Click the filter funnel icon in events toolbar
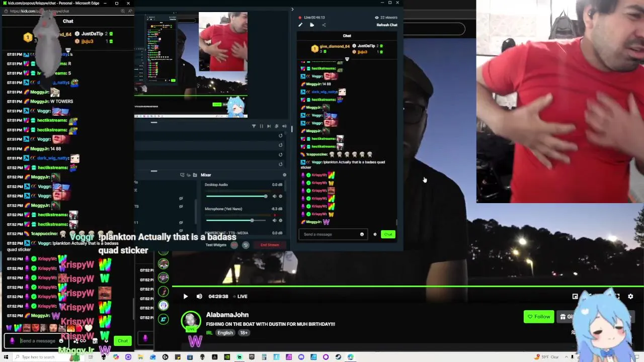 click(x=254, y=126)
